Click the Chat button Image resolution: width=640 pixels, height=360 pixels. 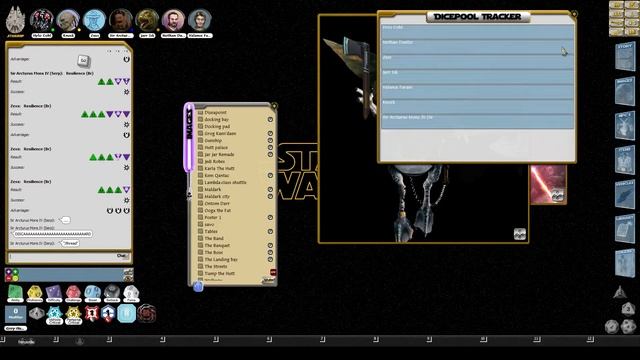(122, 256)
